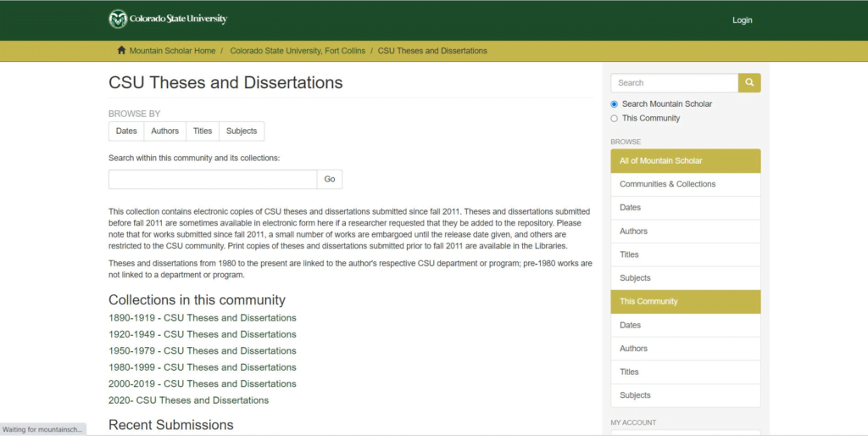Click the CSU Theses and Dissertations page heading

click(225, 82)
